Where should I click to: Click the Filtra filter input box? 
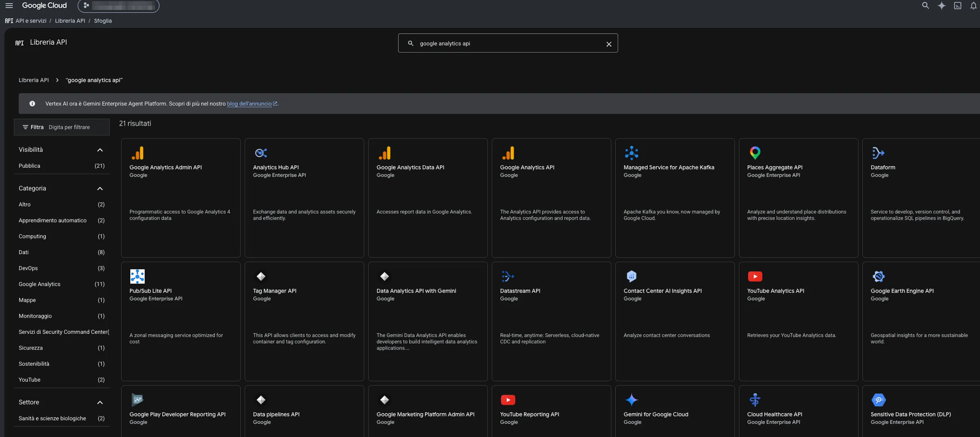[62, 127]
